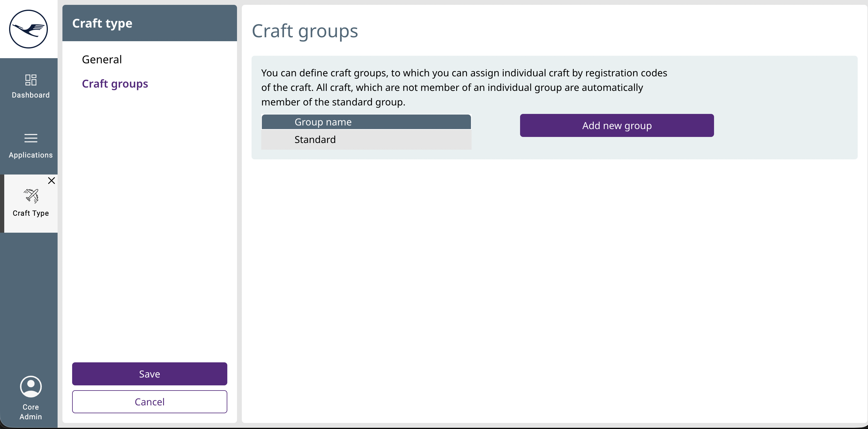Viewport: 868px width, 429px height.
Task: Click the Core Admin label
Action: (x=31, y=411)
